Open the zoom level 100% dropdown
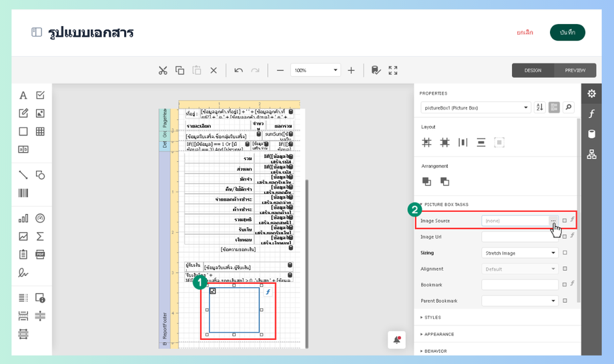 pos(316,70)
